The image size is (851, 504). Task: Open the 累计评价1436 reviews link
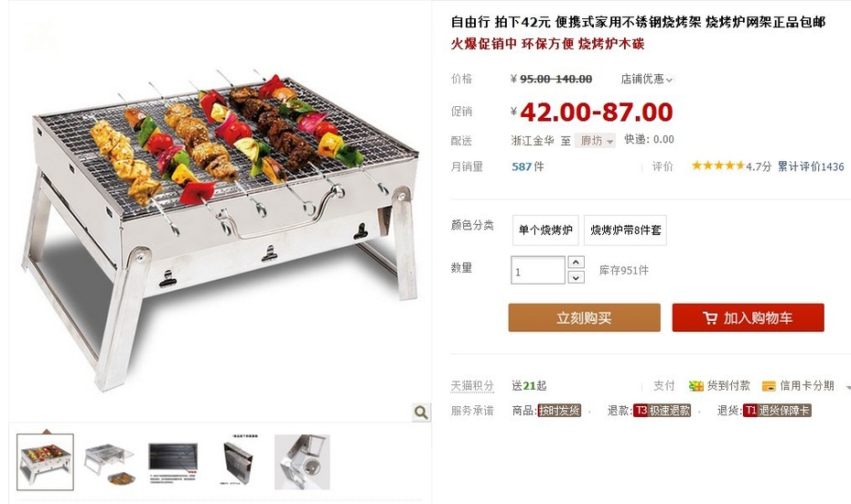point(811,166)
